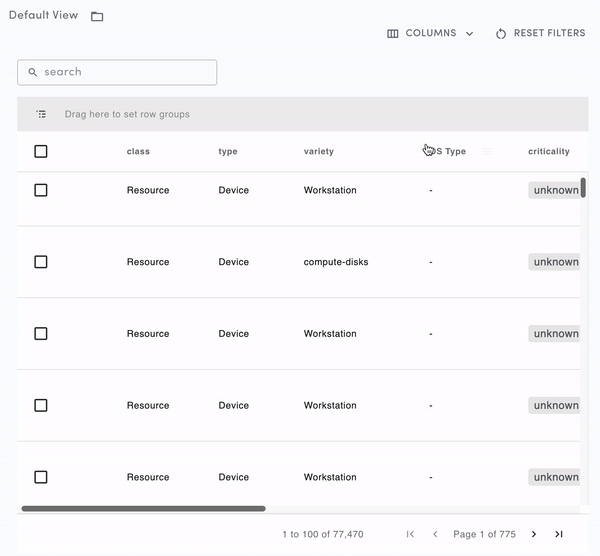Click Resource in the compute-disks row

tap(148, 262)
